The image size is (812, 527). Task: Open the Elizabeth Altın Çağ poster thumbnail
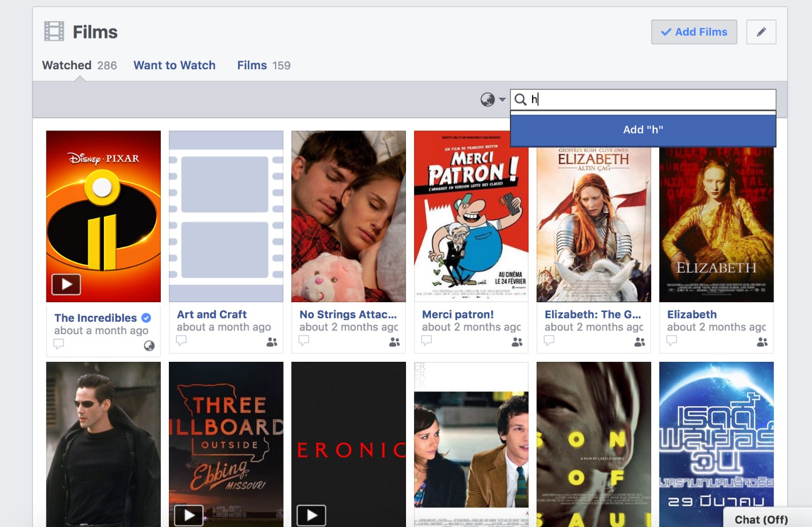pyautogui.click(x=594, y=224)
